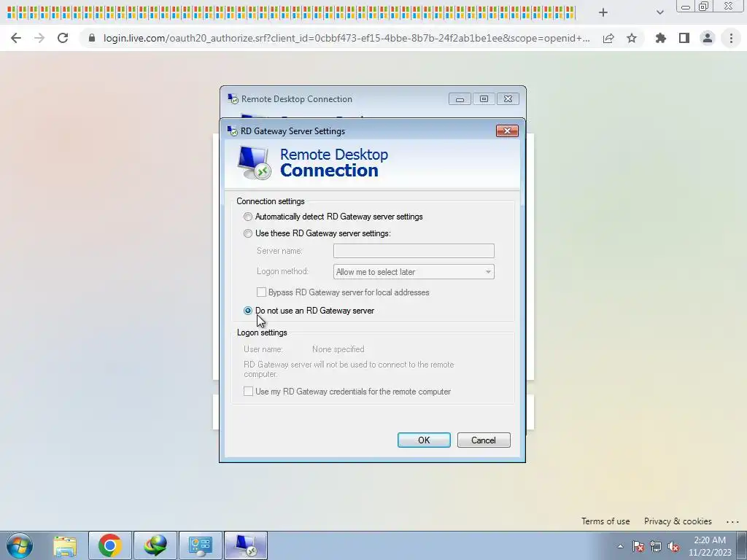The width and height of the screenshot is (747, 560).
Task: Maximize the Remote Desktop Connection window
Action: coord(484,99)
